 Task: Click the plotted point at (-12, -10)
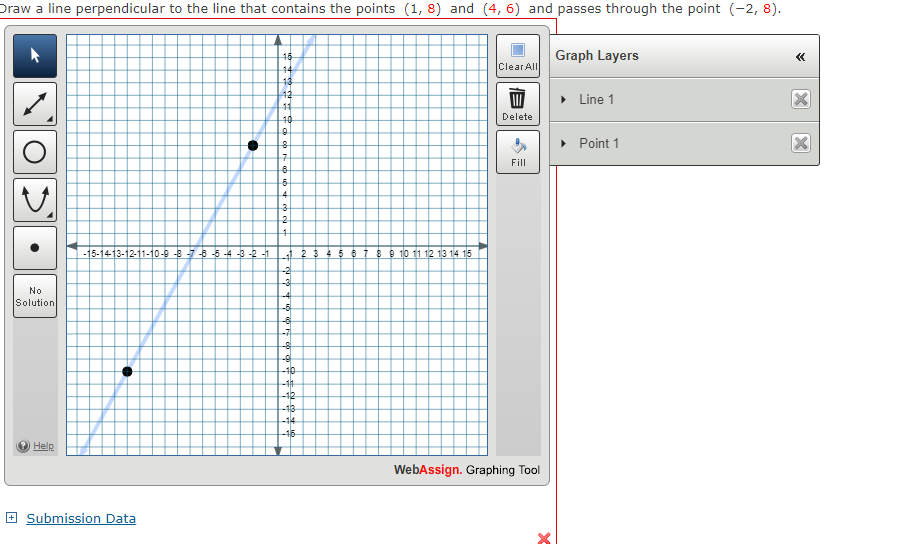tap(127, 371)
